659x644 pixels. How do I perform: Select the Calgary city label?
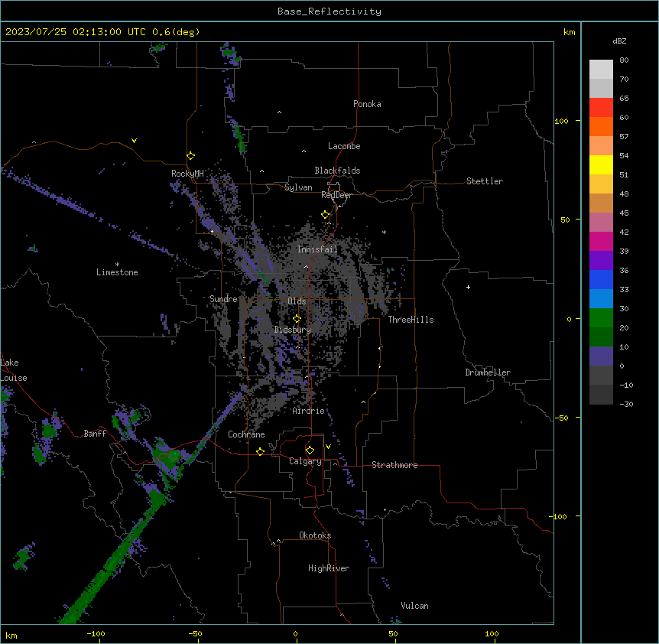tap(305, 461)
